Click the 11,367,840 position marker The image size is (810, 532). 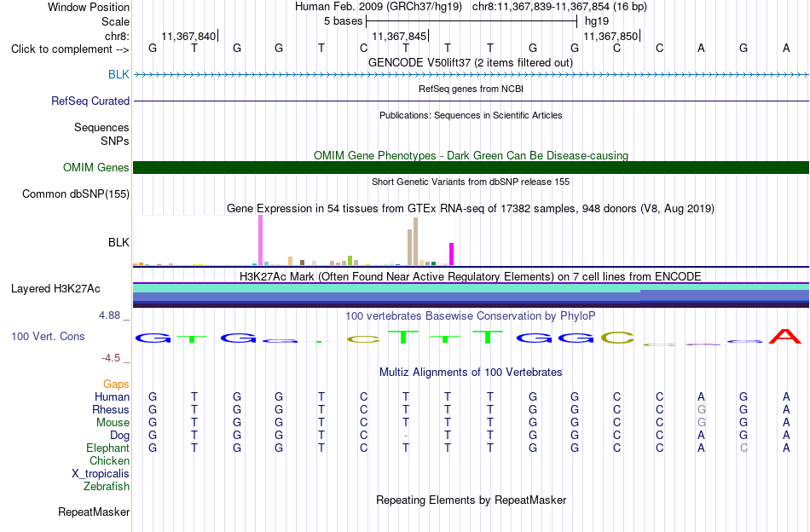coord(188,36)
